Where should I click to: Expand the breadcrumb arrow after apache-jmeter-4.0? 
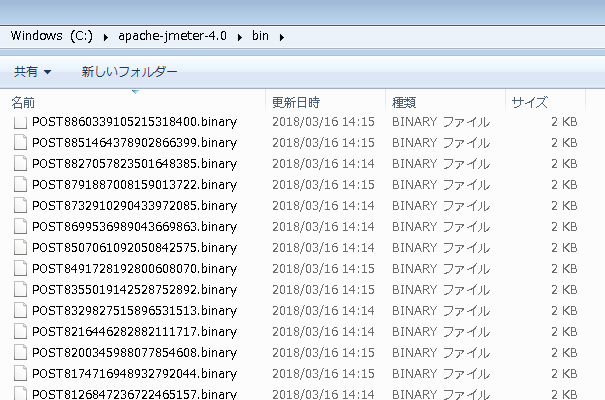click(239, 37)
